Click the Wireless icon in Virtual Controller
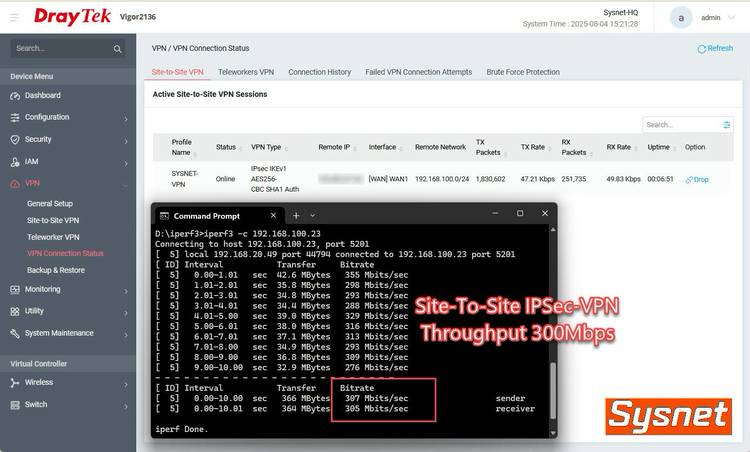 [15, 382]
